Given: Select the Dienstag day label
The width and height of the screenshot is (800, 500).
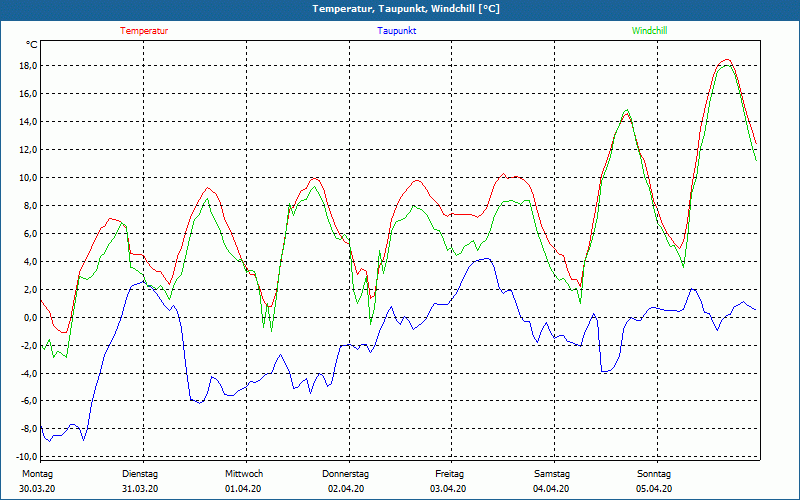Looking at the screenshot, I should (x=140, y=474).
